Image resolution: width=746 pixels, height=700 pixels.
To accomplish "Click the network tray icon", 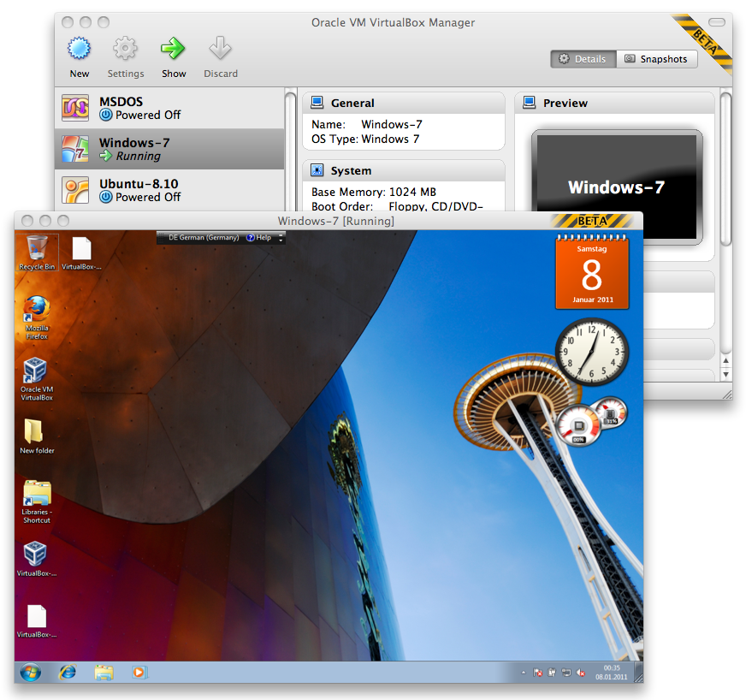I will pos(566,673).
